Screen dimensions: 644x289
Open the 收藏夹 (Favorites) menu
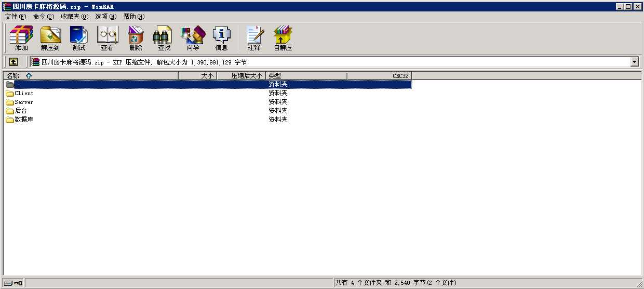point(74,17)
